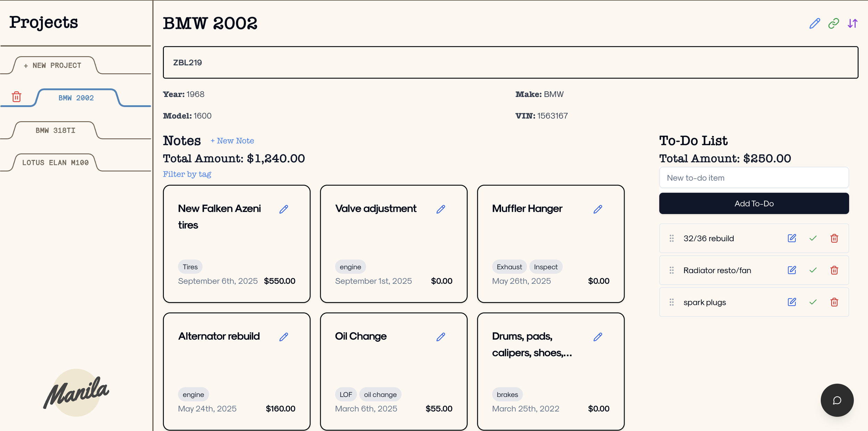
Task: Click the + New Note link
Action: coord(232,141)
